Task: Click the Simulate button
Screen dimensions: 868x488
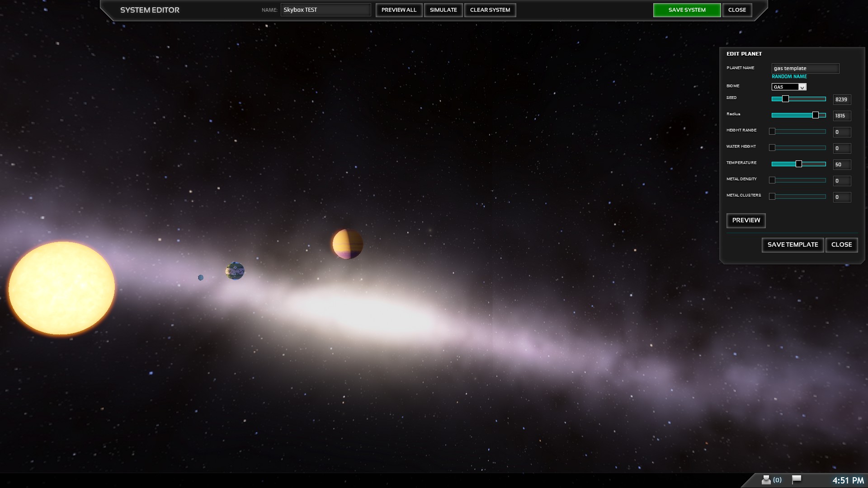Action: coord(443,10)
